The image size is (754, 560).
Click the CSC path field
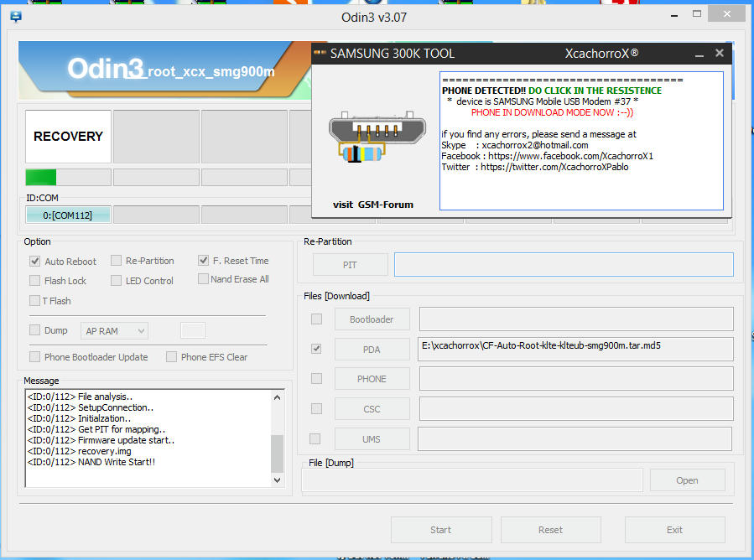click(x=576, y=409)
